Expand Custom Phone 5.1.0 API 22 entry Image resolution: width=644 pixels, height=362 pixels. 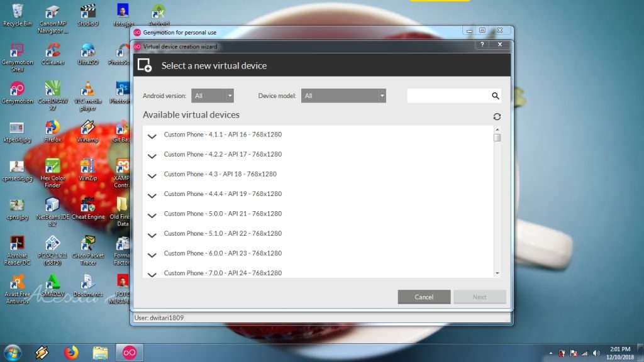pos(152,235)
